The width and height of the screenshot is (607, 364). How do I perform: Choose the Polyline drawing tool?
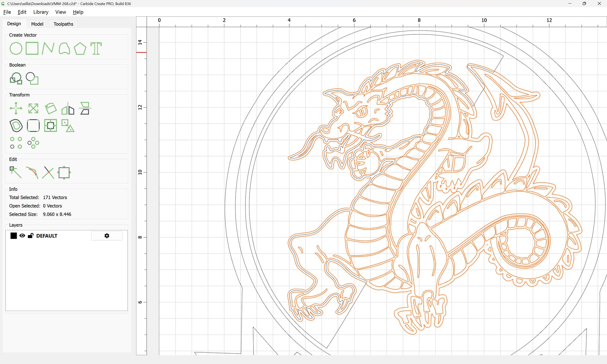click(48, 49)
